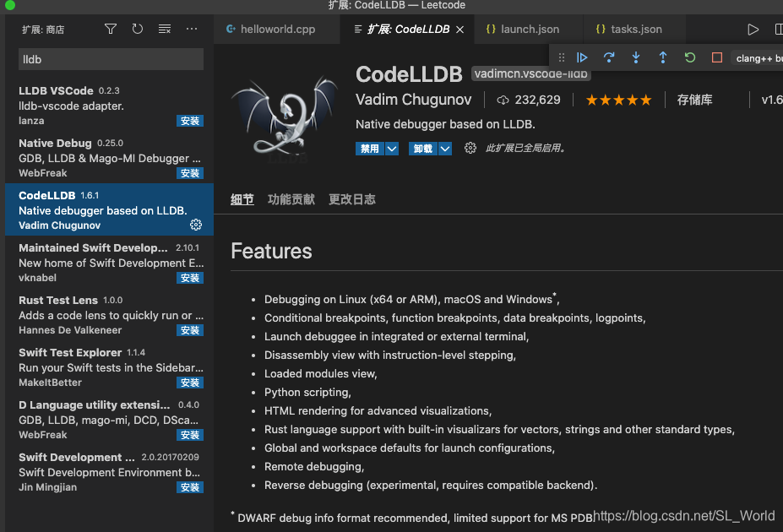Open the clang++ debug configuration selector
This screenshot has height=532, width=783.
pyautogui.click(x=759, y=58)
